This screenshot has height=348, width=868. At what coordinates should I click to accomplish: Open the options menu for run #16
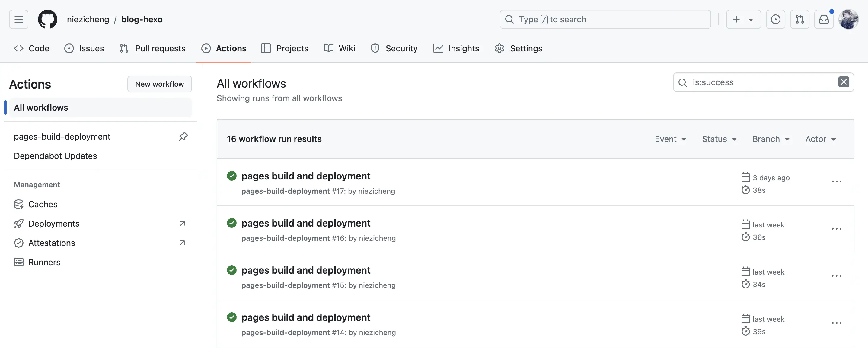pos(836,229)
